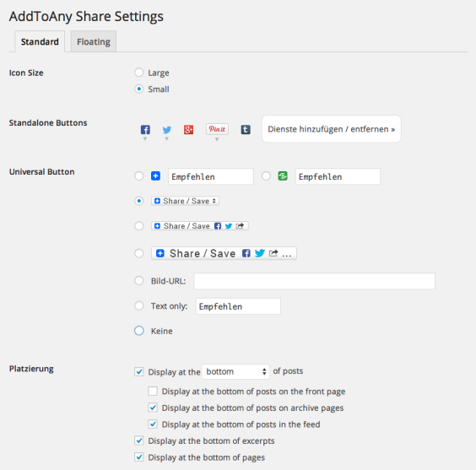Click the Empfehlen field beside green icon

338,176
